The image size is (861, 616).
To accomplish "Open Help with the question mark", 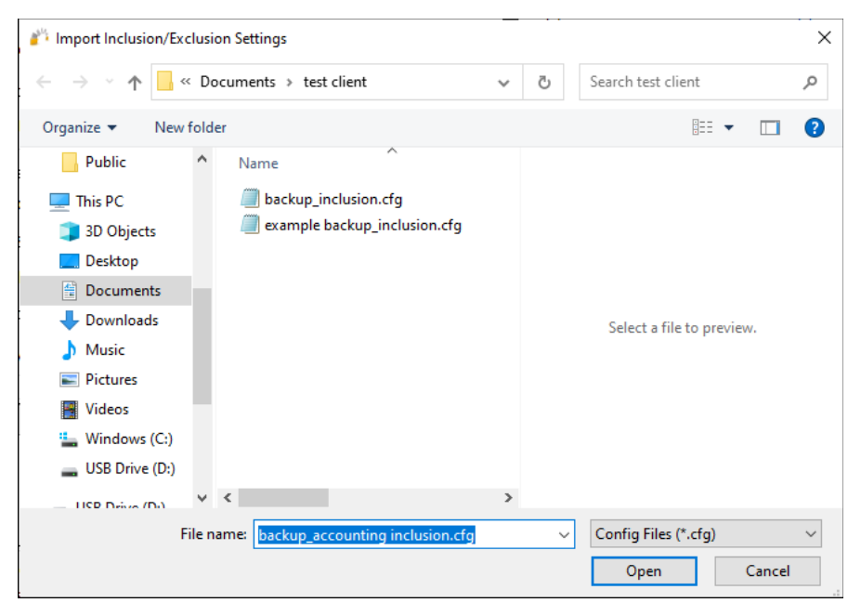I will pyautogui.click(x=814, y=127).
